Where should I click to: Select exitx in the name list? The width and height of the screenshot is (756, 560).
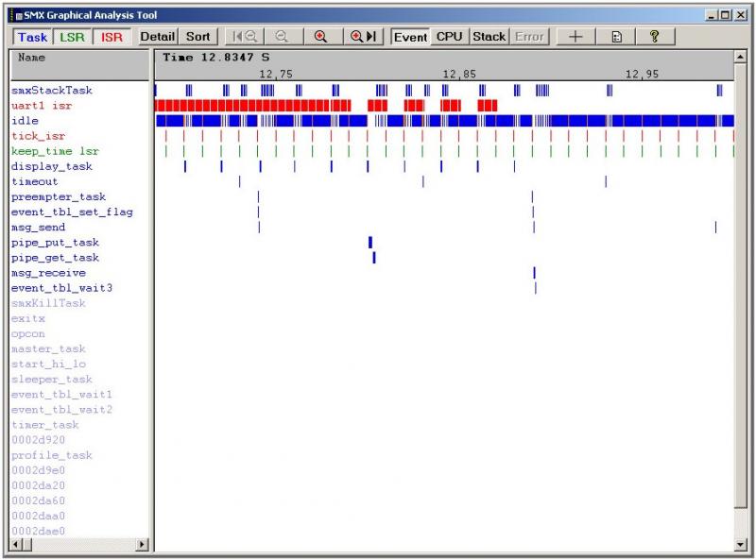28,318
